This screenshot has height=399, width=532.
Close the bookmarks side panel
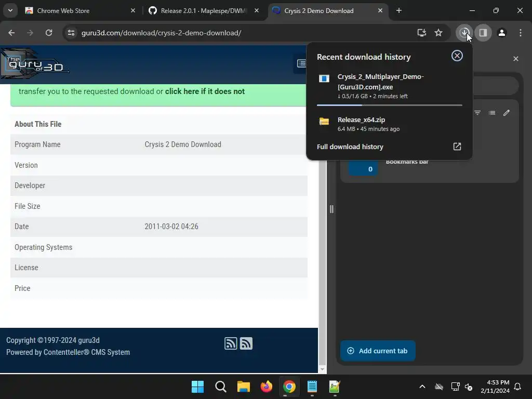coord(516,59)
